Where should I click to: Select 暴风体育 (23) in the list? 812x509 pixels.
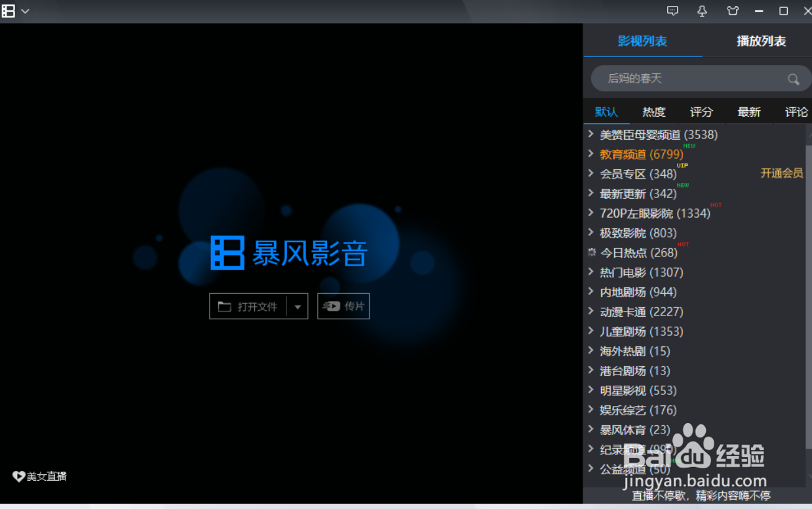point(635,430)
